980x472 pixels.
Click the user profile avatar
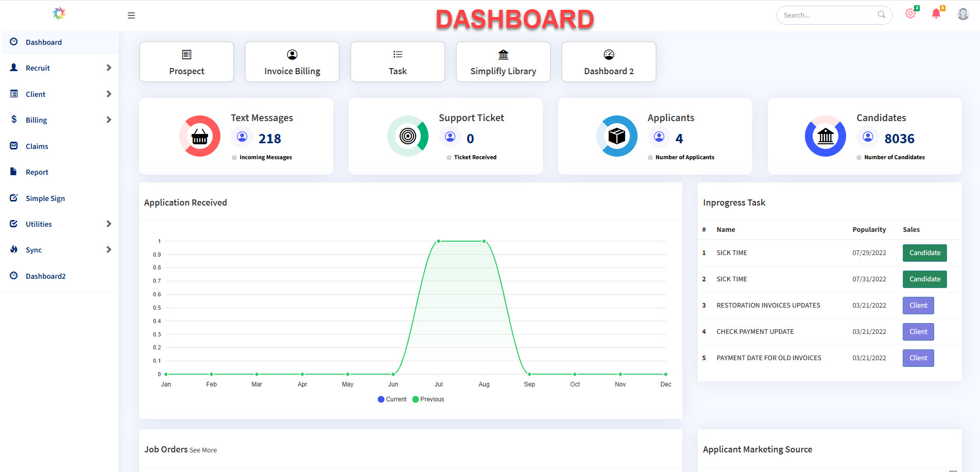tap(962, 14)
